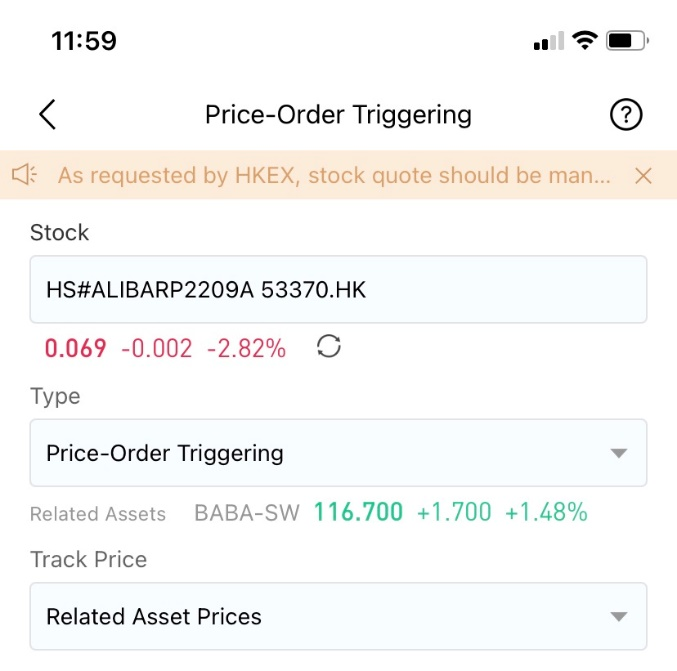Refresh the stock quote with circular arrows
The image size is (677, 671).
[329, 346]
